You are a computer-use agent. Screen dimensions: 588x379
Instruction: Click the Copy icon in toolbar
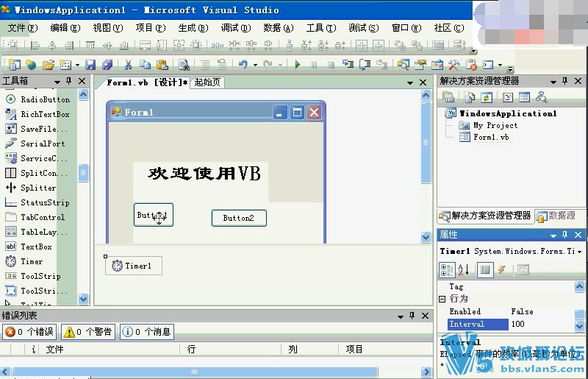point(145,65)
